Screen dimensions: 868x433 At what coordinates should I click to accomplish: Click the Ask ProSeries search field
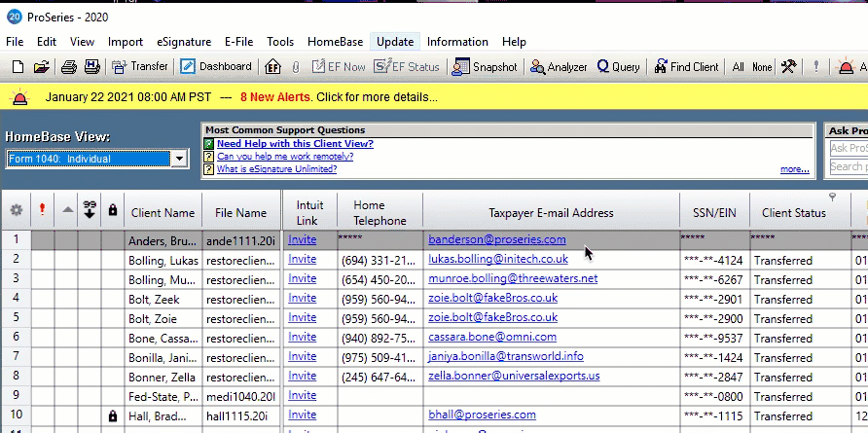tap(847, 148)
